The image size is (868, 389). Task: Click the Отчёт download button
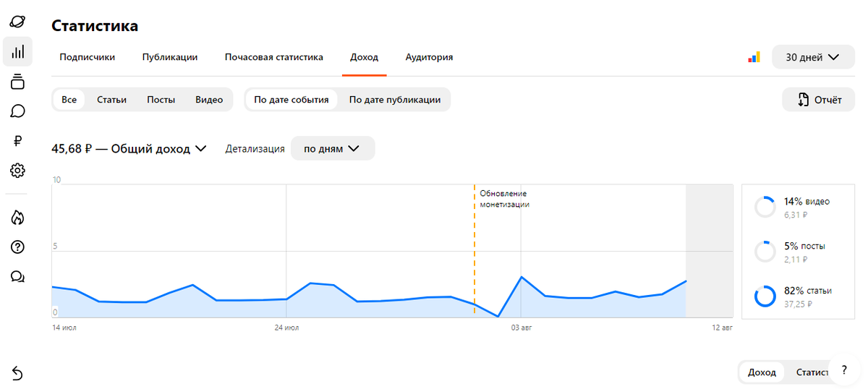point(819,100)
